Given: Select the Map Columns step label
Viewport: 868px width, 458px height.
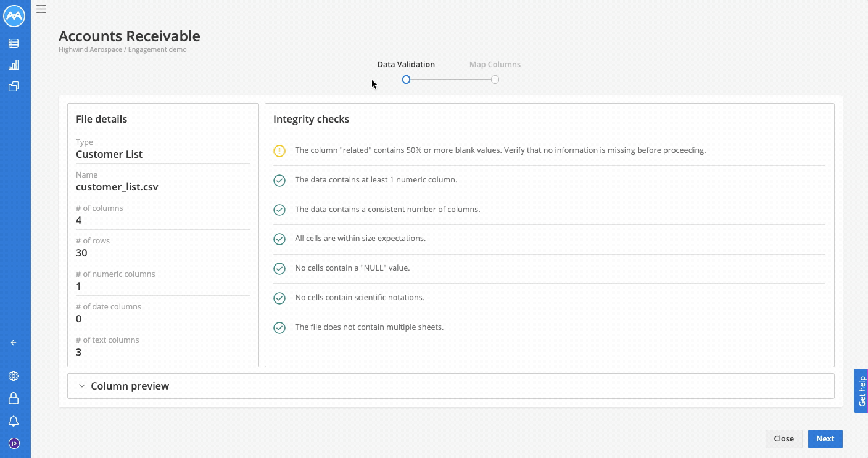Looking at the screenshot, I should 495,64.
